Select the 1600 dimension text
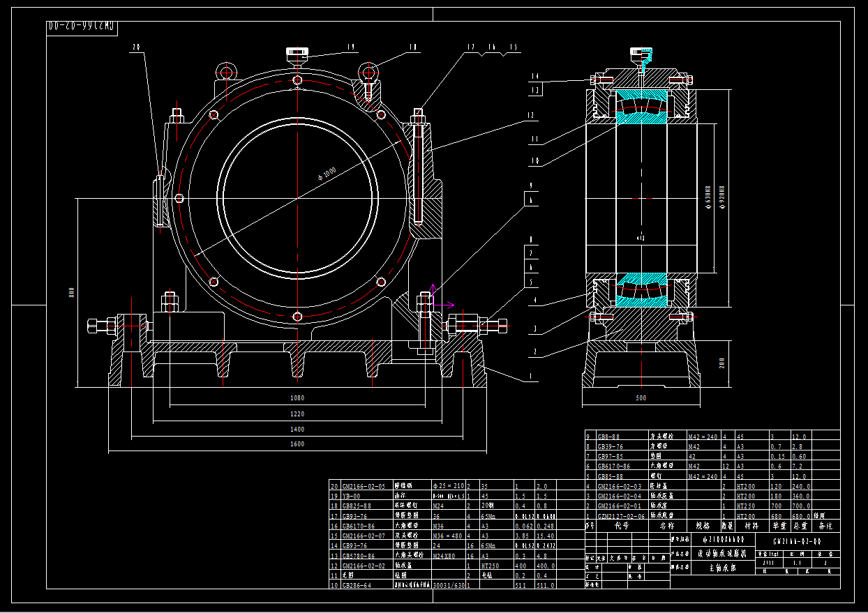Viewport: 868px width, 613px height. [297, 444]
